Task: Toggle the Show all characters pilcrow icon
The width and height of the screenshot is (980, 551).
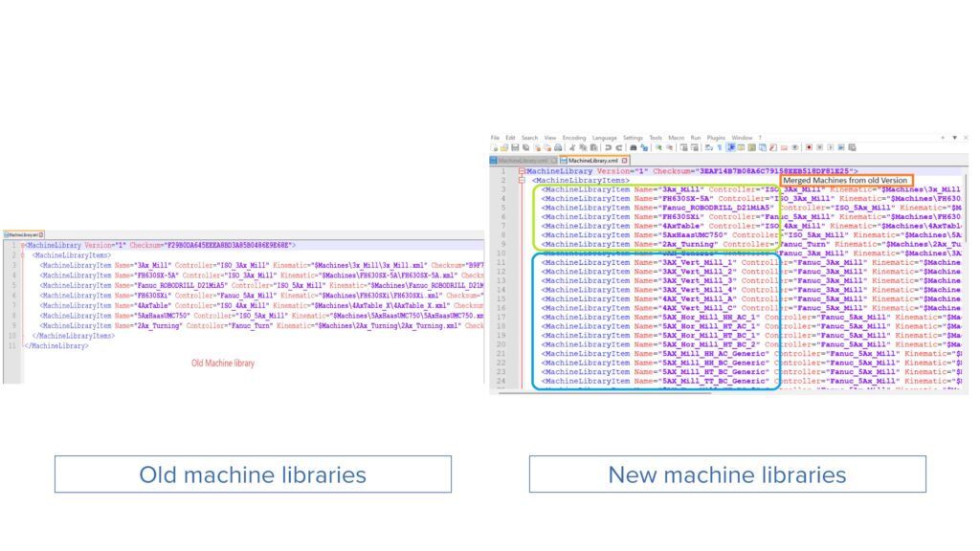Action: click(720, 147)
